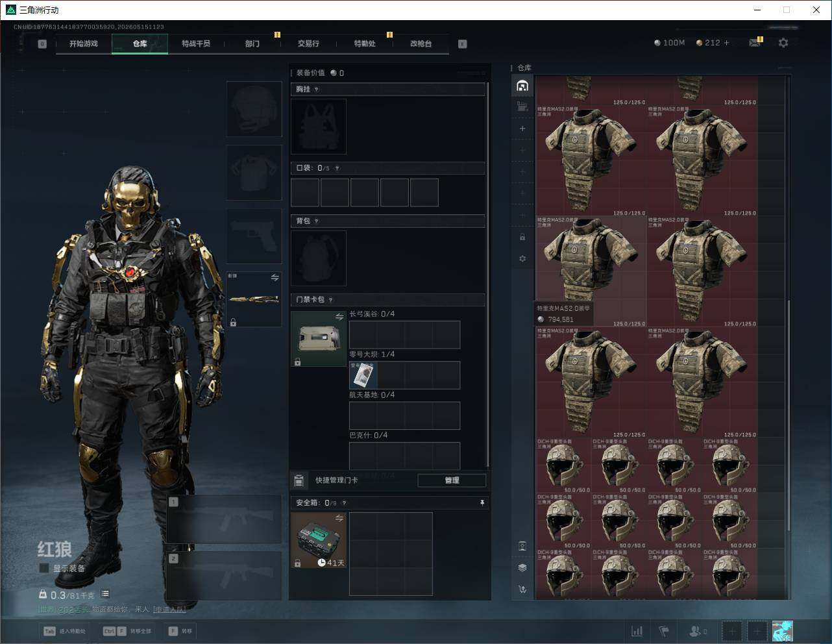Click the 转移全部 button
Image resolution: width=832 pixels, height=644 pixels.
coord(127,631)
